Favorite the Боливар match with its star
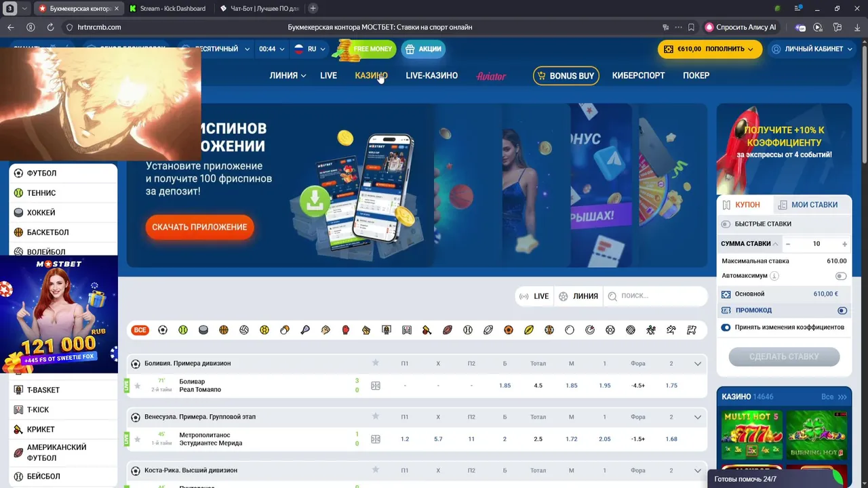This screenshot has height=488, width=868. 138,386
